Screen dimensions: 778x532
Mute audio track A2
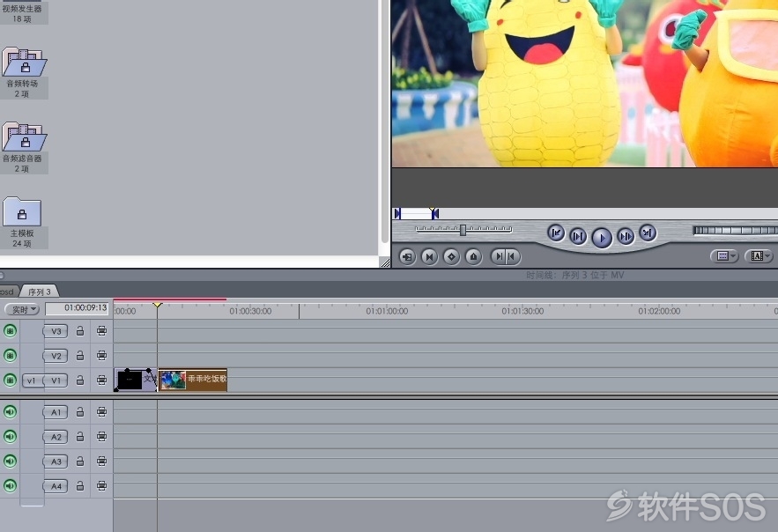pyautogui.click(x=10, y=436)
